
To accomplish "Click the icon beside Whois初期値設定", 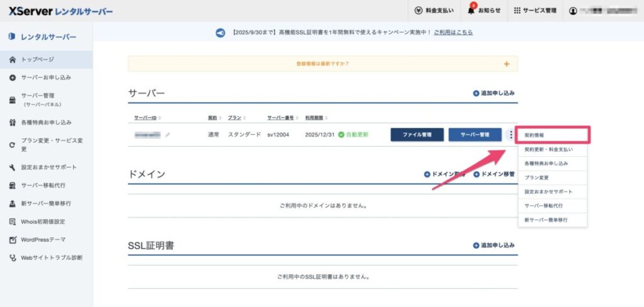I will (13, 221).
